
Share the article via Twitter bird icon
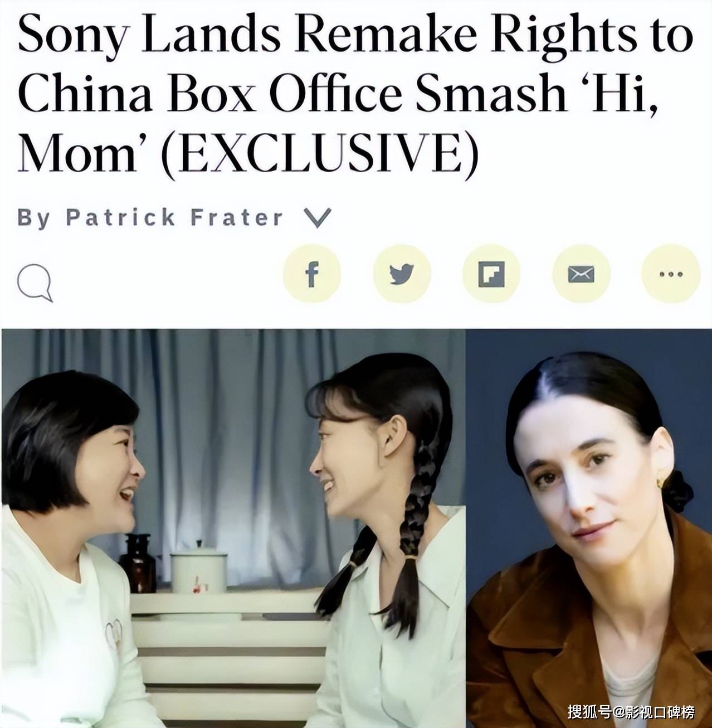[x=402, y=274]
